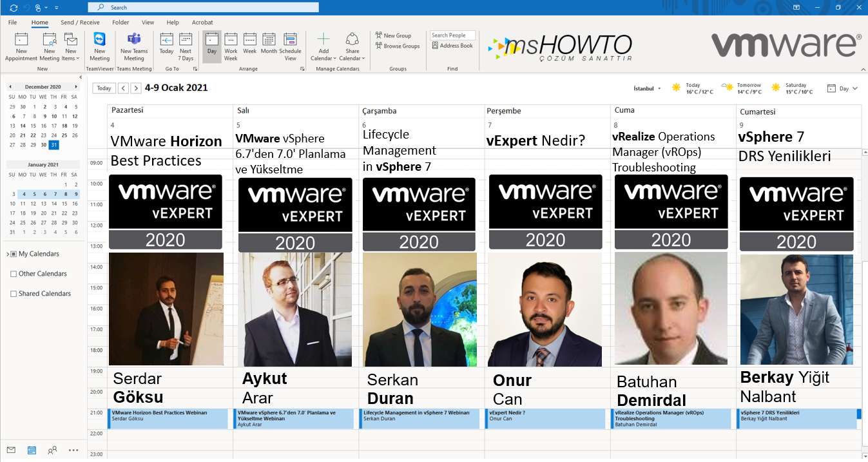Image resolution: width=868 pixels, height=462 pixels.
Task: Click the New Appointment icon
Action: (21, 39)
